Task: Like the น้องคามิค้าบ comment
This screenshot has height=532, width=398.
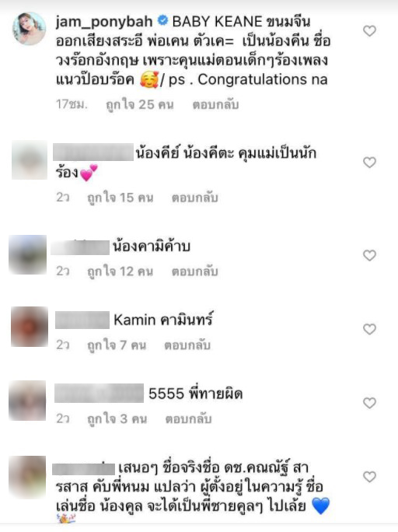Action: click(x=369, y=255)
